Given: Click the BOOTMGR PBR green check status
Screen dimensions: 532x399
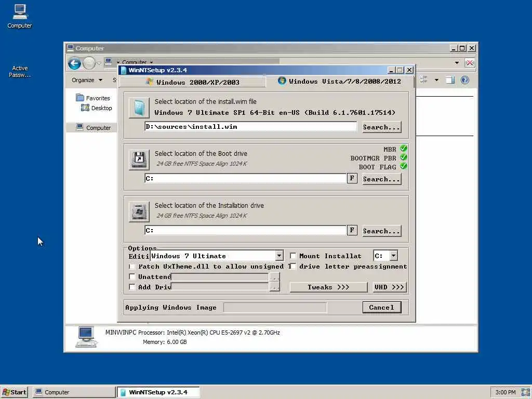Looking at the screenshot, I should [x=403, y=157].
